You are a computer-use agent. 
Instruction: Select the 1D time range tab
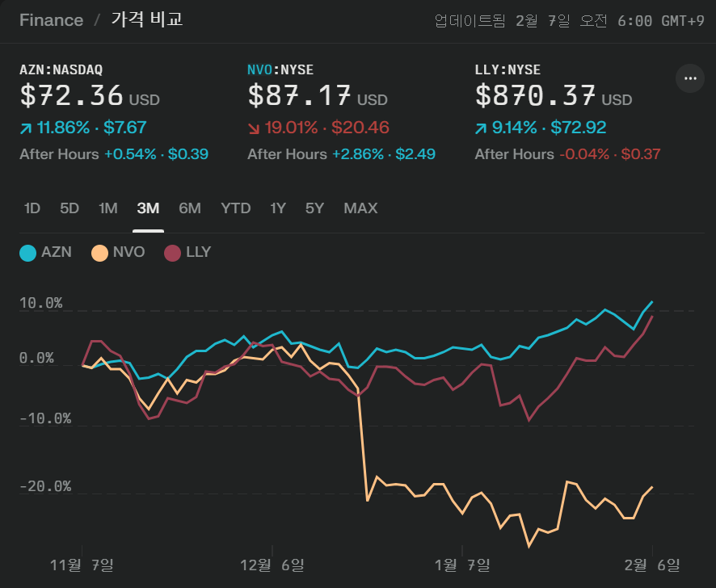pos(32,208)
